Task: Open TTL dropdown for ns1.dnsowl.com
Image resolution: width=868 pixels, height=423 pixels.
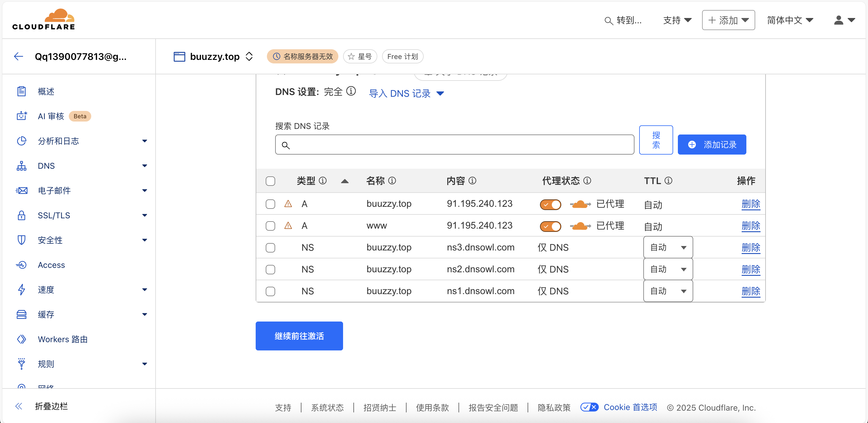Action: [668, 291]
